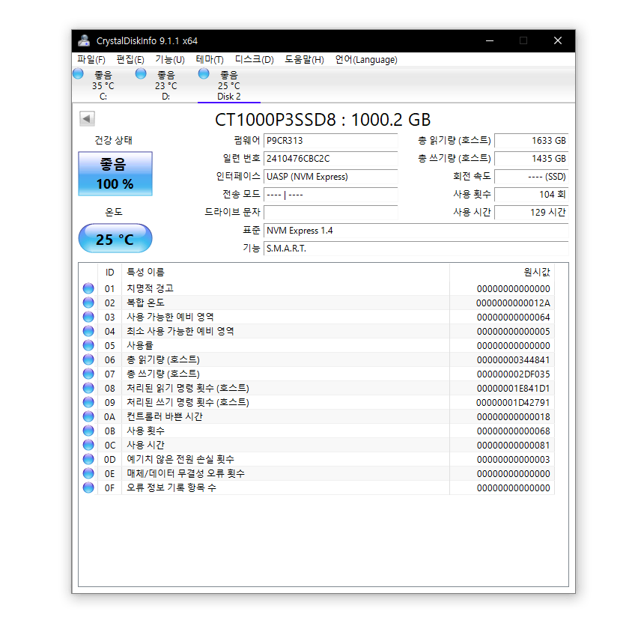Click the 회전 속도 value ---- (SSD)
This screenshot has height=644, width=644.
tap(532, 177)
